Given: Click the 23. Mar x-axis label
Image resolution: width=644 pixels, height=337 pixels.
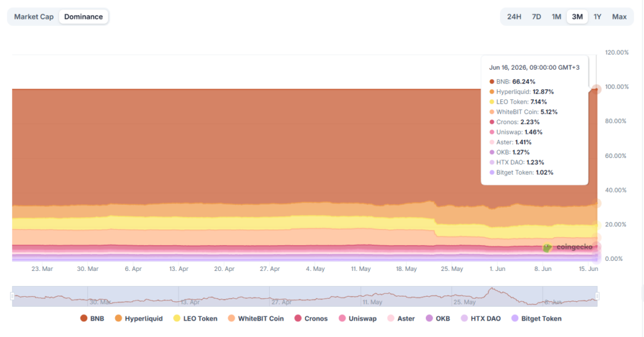Looking at the screenshot, I should click(x=42, y=269).
